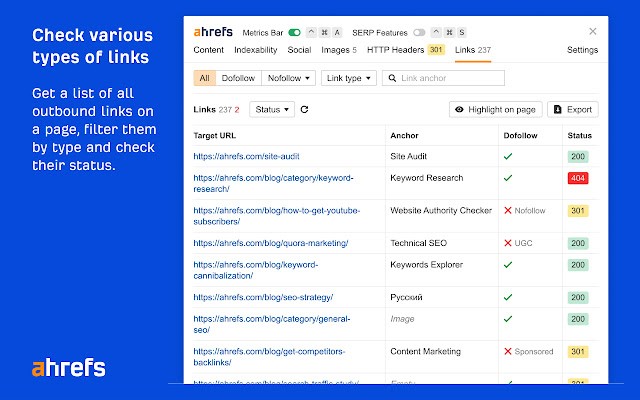Open the seo-strategy blog link
Viewport: 640px width, 400px height.
pos(263,298)
